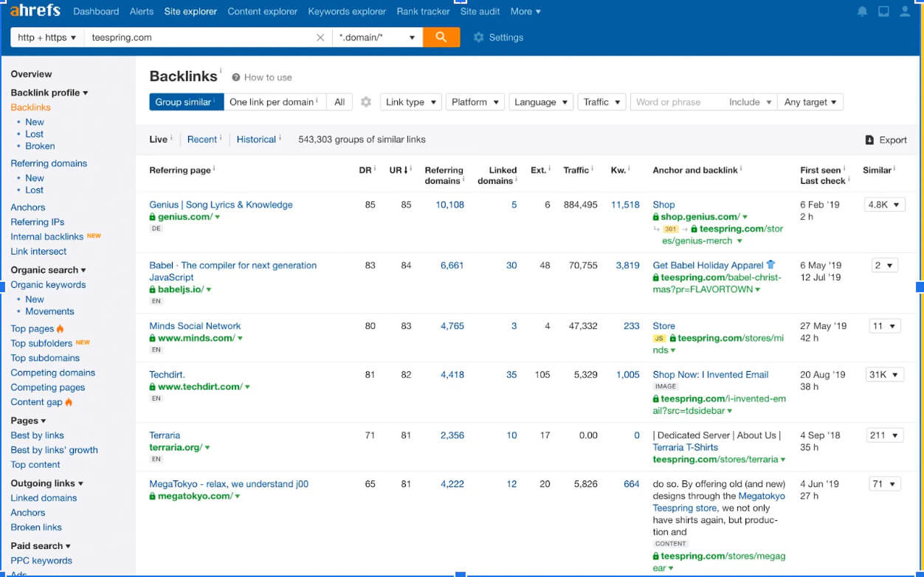Click the NEW badge beside Internal backlinks
924x577 pixels.
point(94,236)
